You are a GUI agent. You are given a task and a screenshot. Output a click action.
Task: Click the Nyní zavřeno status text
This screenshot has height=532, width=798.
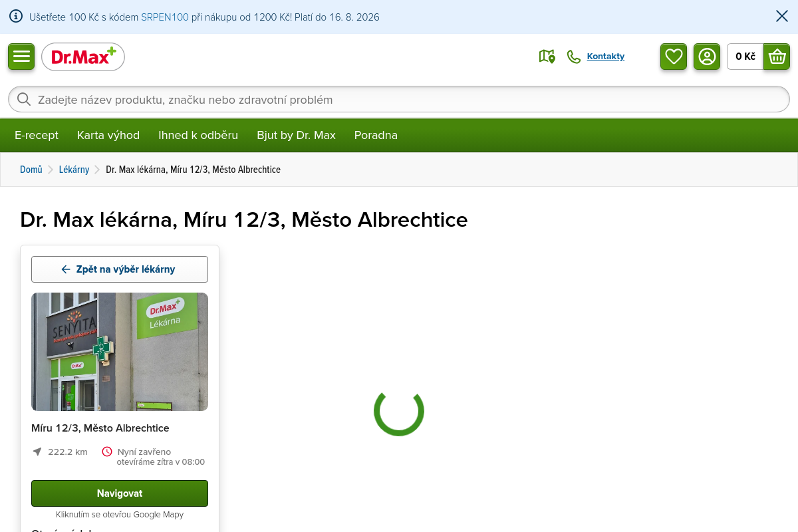click(144, 452)
